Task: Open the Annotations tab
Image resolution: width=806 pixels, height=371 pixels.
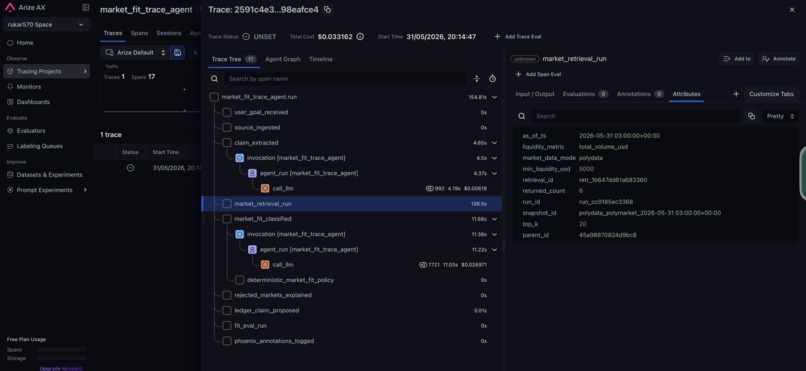Action: [x=640, y=94]
